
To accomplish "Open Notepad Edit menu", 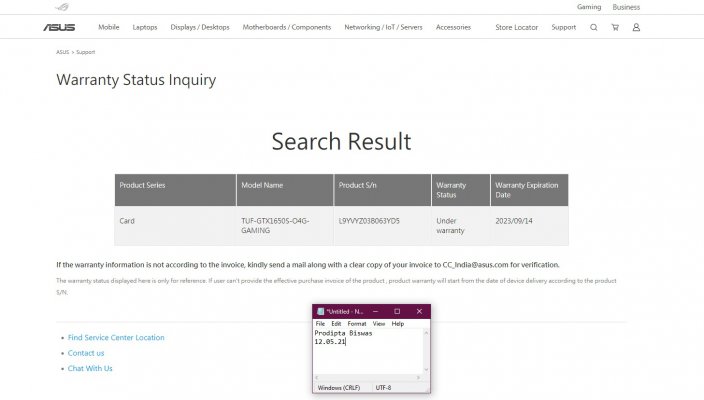I will click(x=336, y=323).
